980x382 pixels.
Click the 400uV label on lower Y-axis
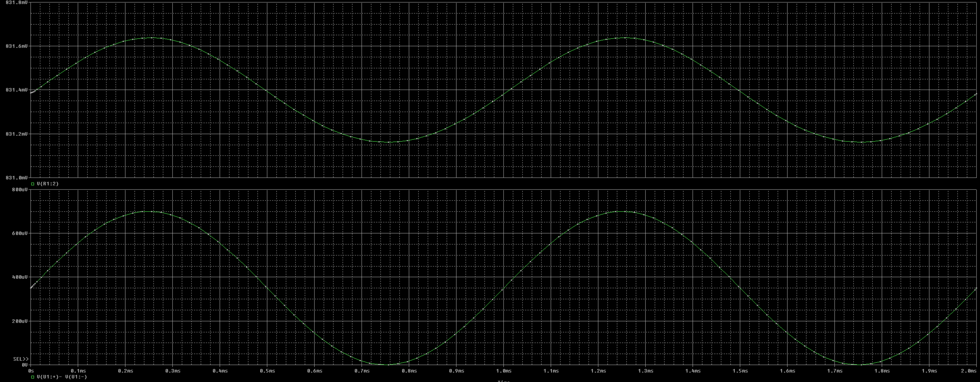(19, 277)
